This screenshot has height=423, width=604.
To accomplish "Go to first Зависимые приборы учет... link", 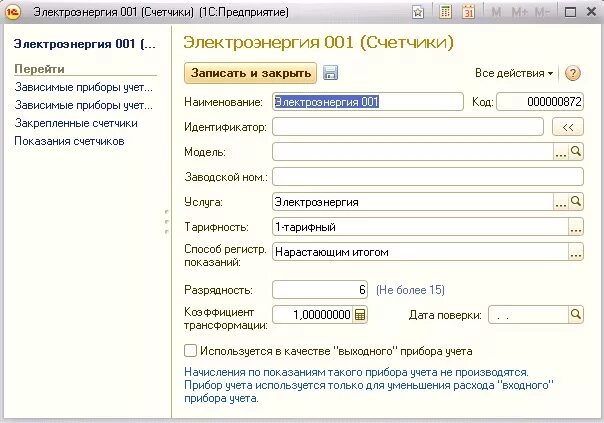I will [x=84, y=87].
